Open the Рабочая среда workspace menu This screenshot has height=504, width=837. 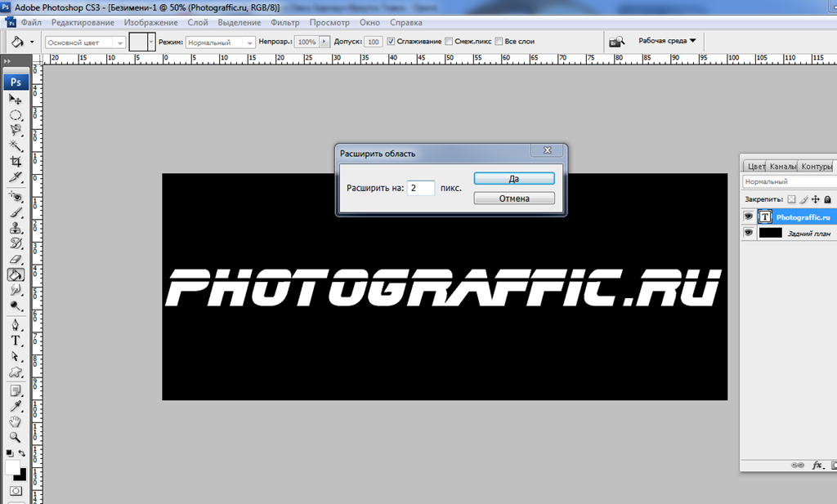(667, 41)
